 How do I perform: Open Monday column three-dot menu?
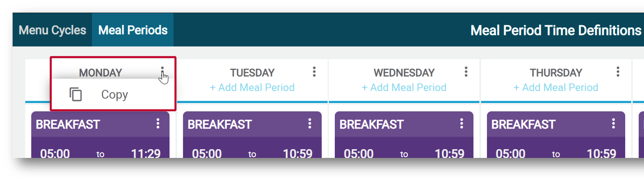162,71
